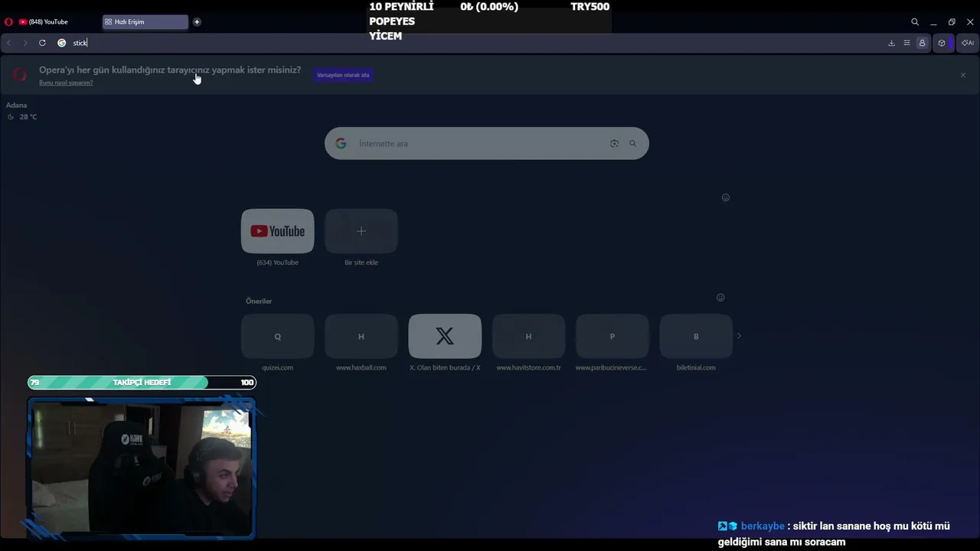
Task: Dismiss the default browser banner
Action: pos(963,75)
